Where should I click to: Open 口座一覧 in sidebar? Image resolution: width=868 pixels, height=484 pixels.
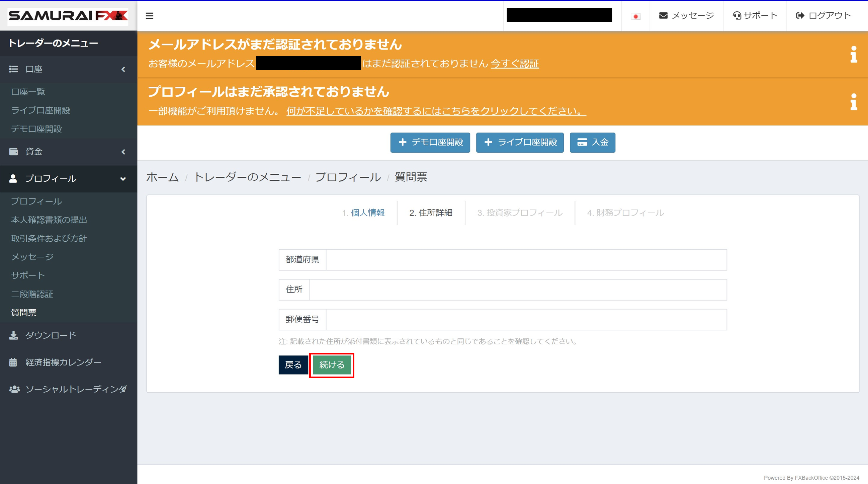coord(28,92)
